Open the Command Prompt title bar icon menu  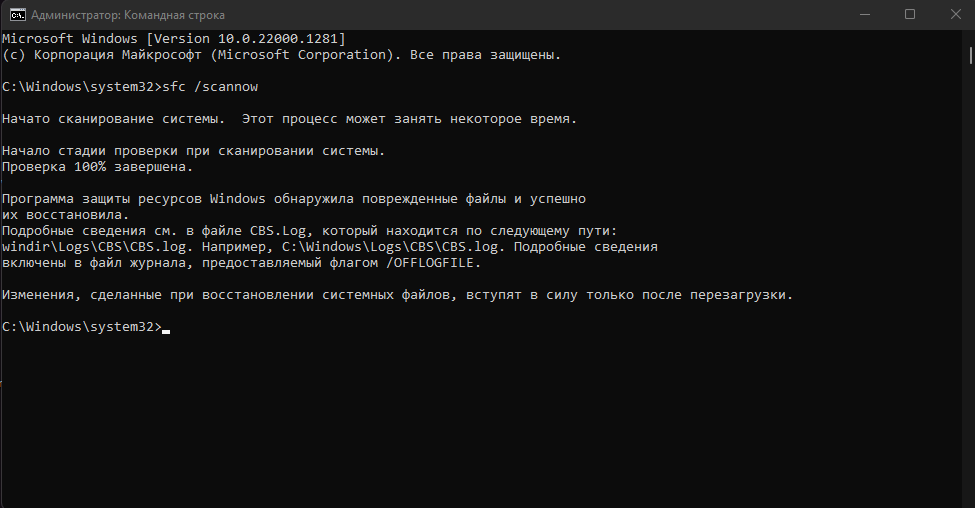[17, 14]
